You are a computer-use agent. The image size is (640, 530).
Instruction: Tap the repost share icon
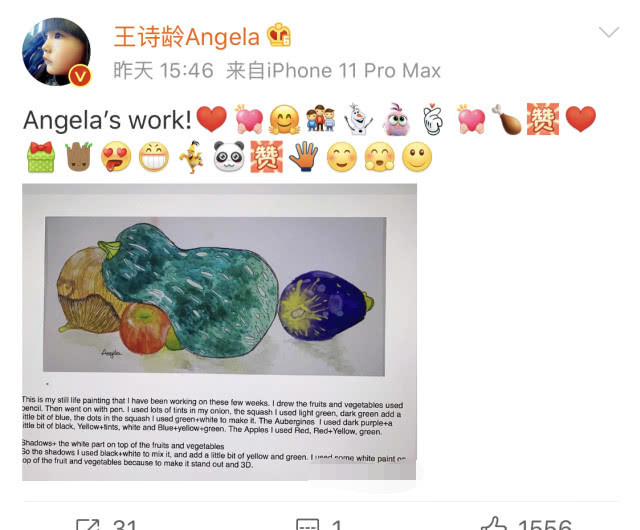(88, 524)
